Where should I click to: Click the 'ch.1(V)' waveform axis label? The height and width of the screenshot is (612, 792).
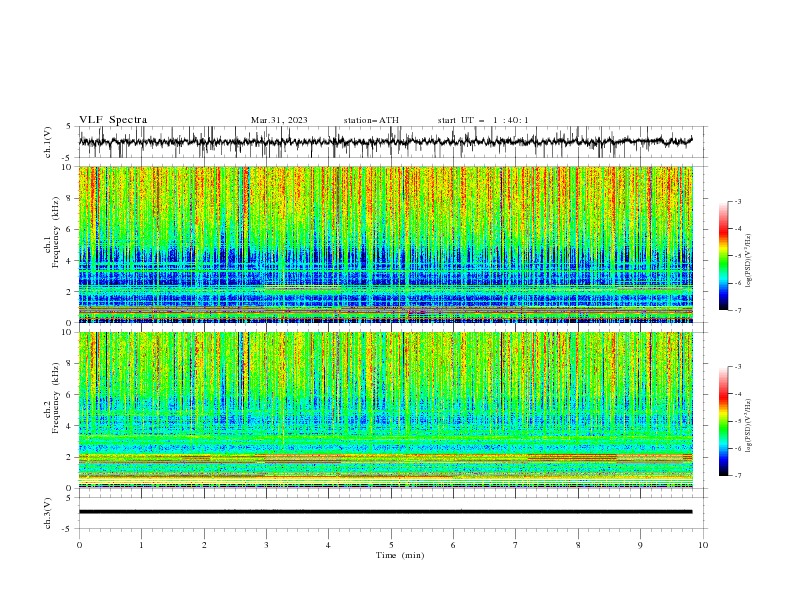click(x=48, y=142)
